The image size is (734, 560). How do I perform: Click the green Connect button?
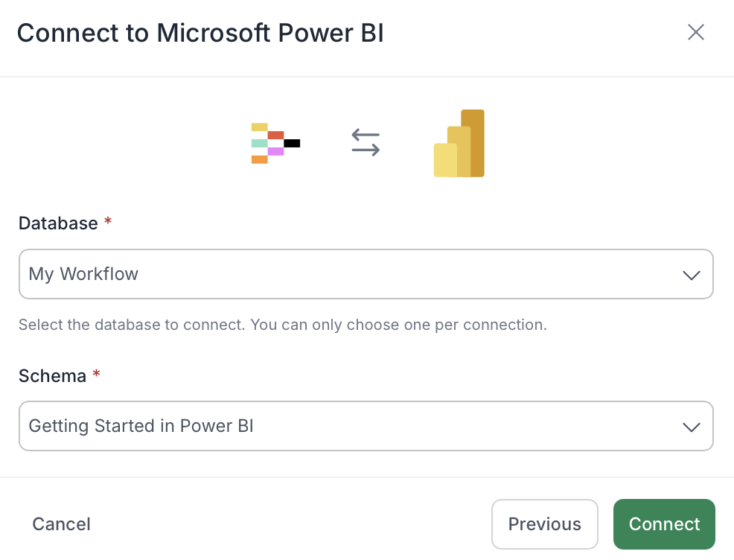click(664, 524)
